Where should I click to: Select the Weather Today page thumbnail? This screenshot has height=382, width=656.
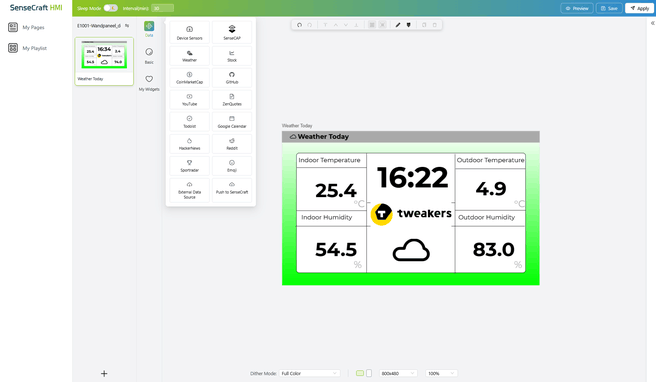tap(104, 61)
